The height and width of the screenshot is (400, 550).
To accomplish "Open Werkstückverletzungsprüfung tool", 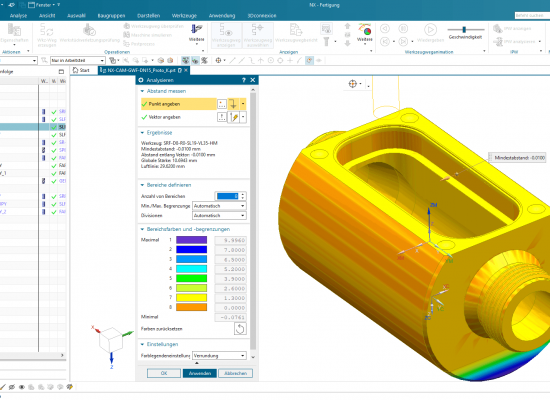I will pyautogui.click(x=89, y=30).
